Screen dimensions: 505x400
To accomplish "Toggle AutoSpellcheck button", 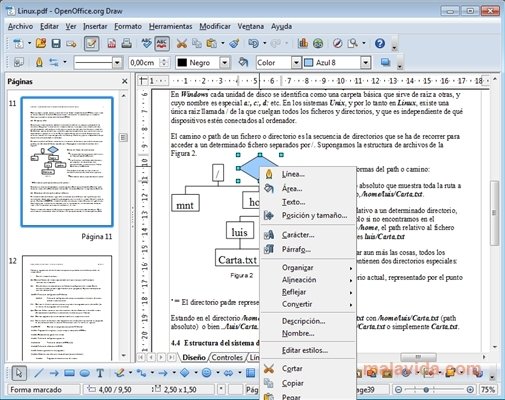I will [162, 43].
